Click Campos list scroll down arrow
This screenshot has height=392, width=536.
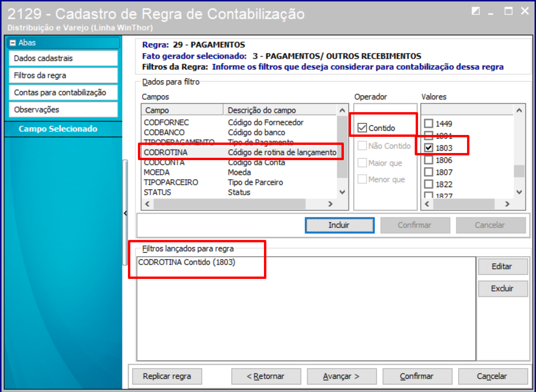click(342, 192)
